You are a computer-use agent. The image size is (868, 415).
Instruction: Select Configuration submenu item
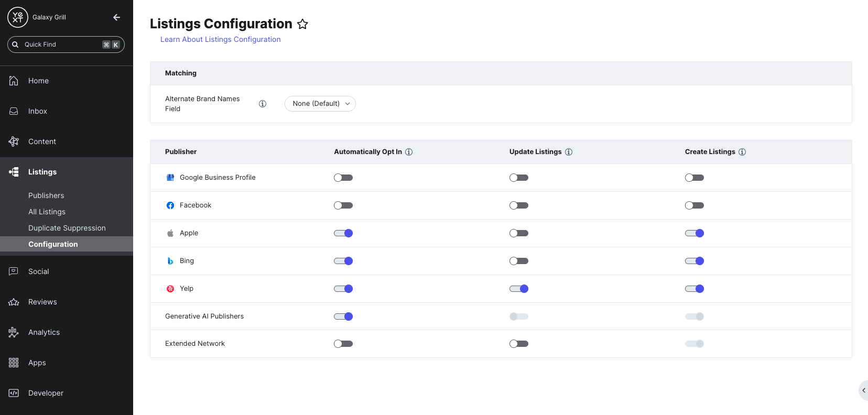click(67, 244)
